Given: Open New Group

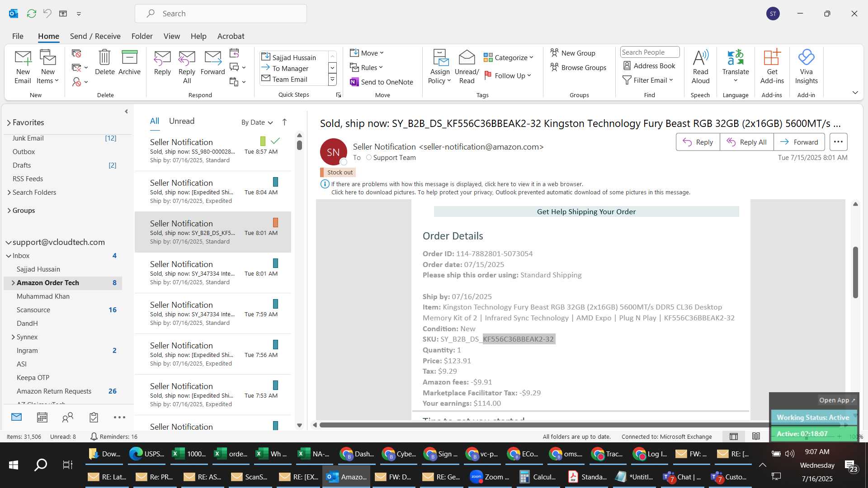Looking at the screenshot, I should pos(573,53).
